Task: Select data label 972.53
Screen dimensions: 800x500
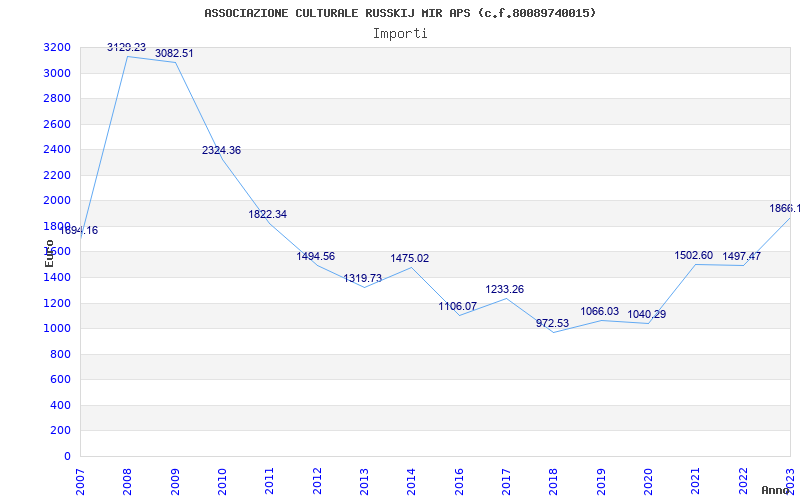Action: (552, 323)
